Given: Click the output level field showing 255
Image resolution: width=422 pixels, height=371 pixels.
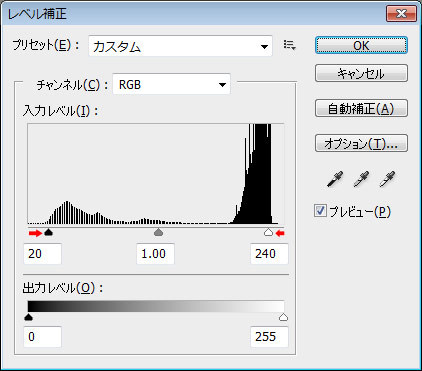Looking at the screenshot, I should pyautogui.click(x=269, y=337).
